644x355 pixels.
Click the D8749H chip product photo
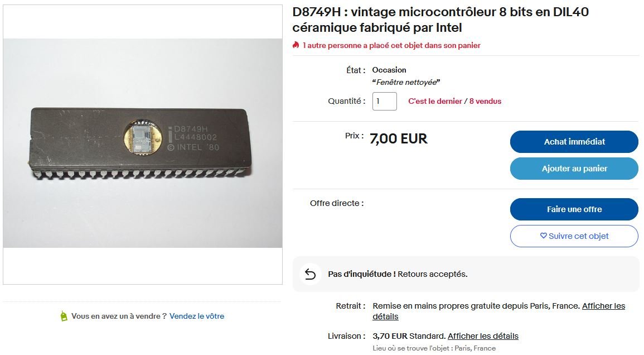tap(143, 143)
